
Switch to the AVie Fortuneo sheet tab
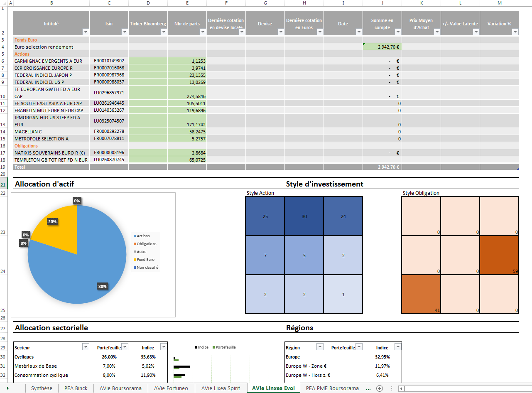coord(171,388)
